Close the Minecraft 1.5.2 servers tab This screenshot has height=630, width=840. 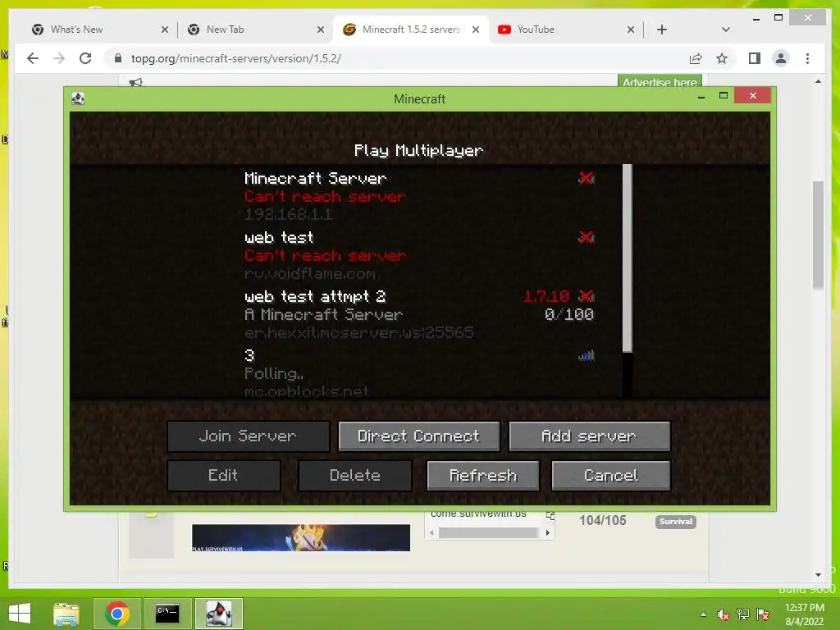pos(476,30)
